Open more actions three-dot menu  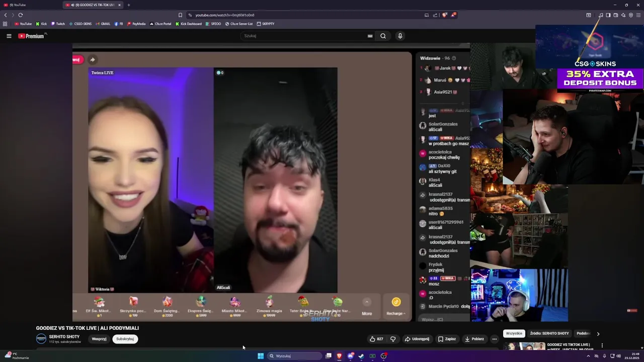(x=494, y=339)
